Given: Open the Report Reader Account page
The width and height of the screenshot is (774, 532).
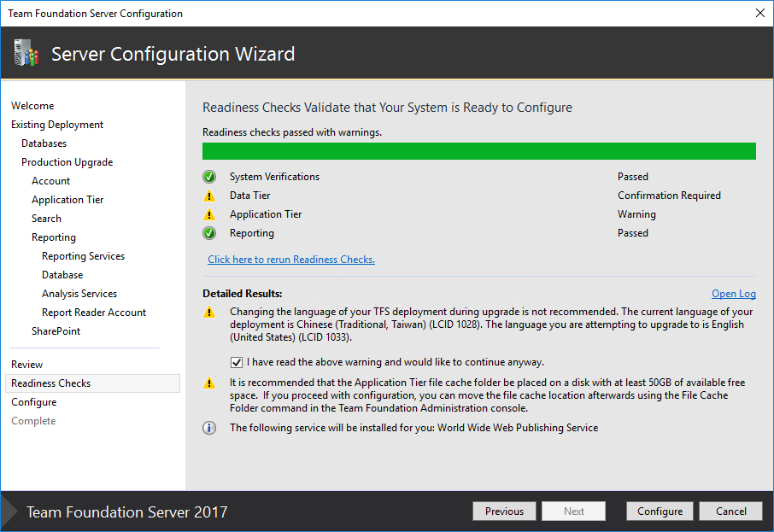Looking at the screenshot, I should [94, 312].
